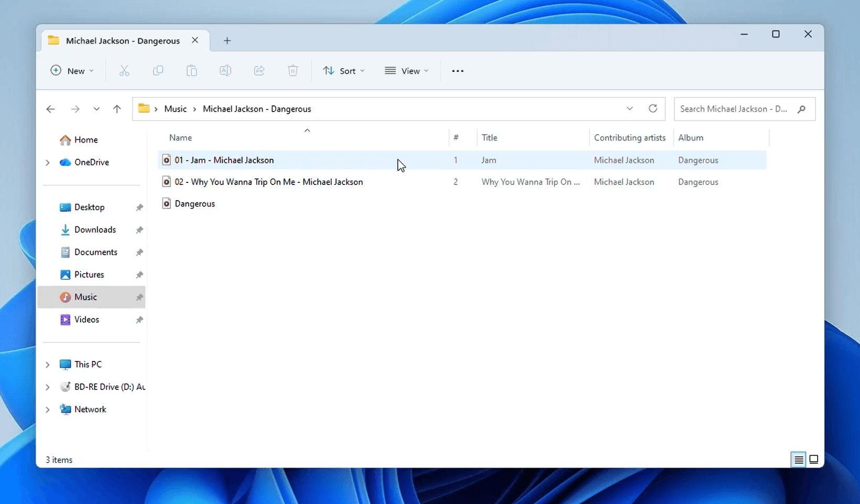Click Dangerous album cell in Jam row
This screenshot has width=860, height=504.
pos(698,160)
